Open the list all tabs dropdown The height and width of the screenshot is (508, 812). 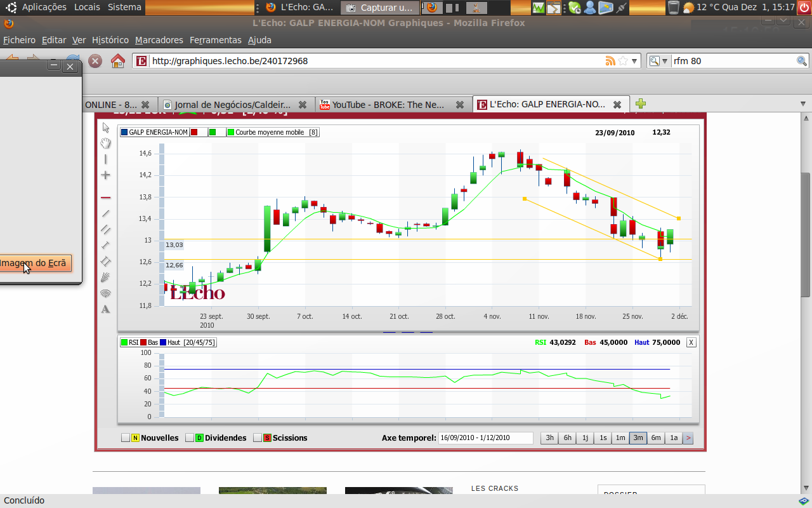pos(803,104)
